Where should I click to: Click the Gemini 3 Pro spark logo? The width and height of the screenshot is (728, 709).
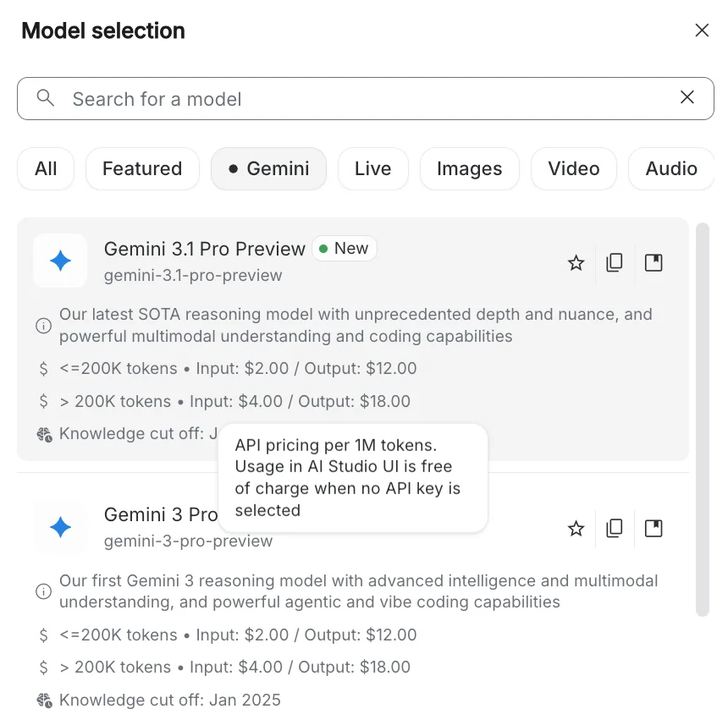click(60, 527)
